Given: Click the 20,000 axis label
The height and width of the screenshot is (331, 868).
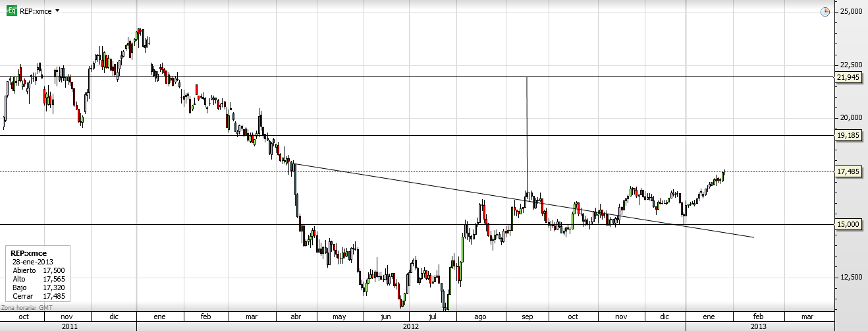Looking at the screenshot, I should click(852, 118).
